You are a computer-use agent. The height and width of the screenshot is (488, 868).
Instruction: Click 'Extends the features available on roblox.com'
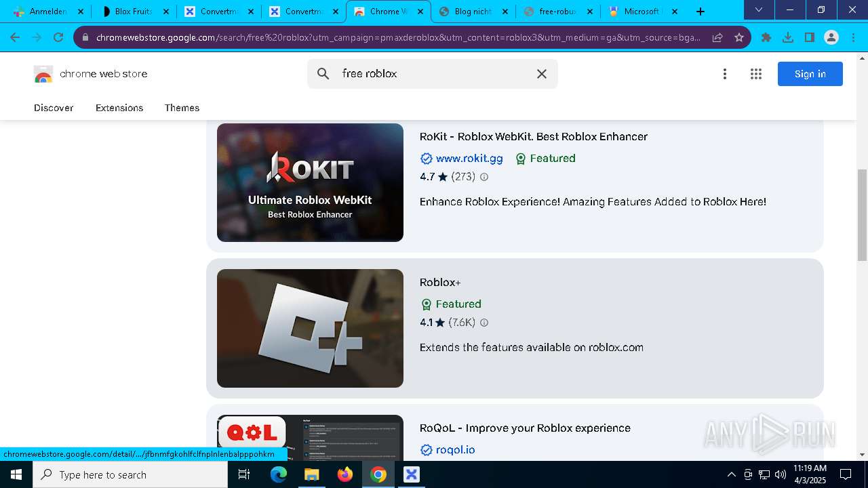[x=532, y=348]
